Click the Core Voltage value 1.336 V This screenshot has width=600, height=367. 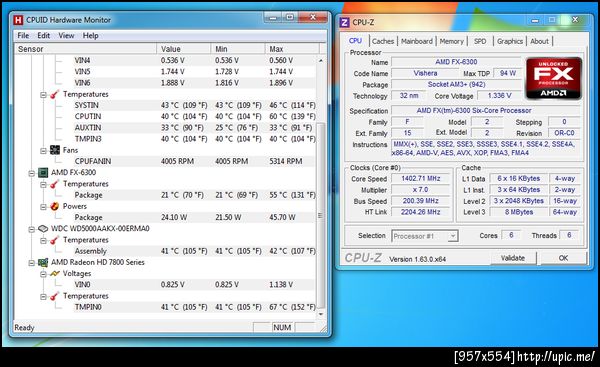pyautogui.click(x=499, y=96)
